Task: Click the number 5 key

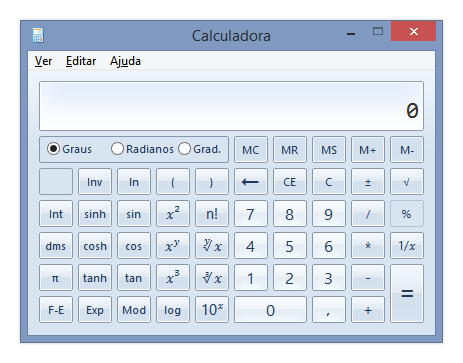Action: pos(290,246)
